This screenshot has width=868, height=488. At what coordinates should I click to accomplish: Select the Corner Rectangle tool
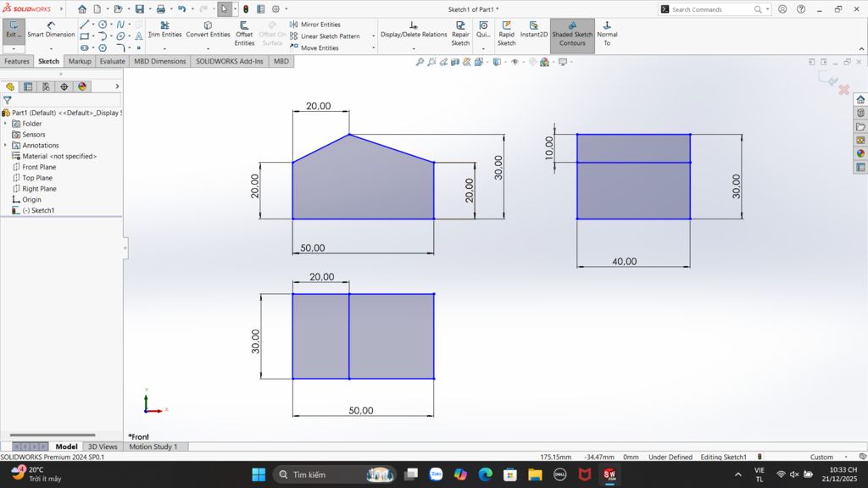pos(84,36)
